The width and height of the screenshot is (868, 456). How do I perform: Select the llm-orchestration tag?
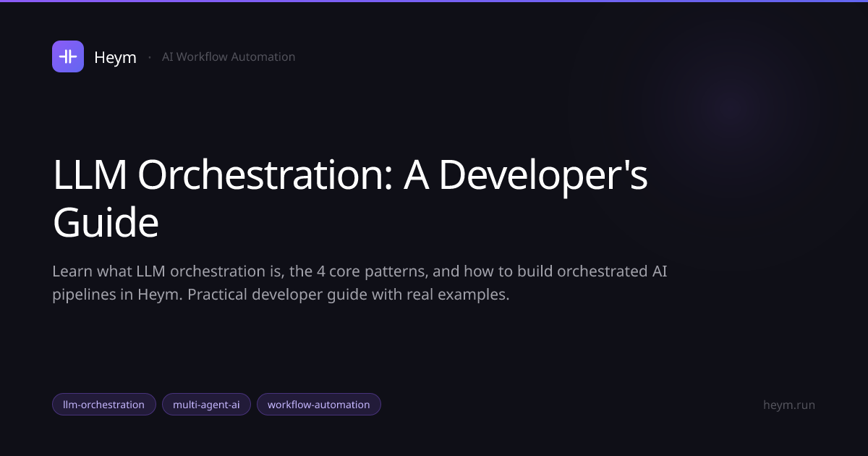[x=104, y=405]
